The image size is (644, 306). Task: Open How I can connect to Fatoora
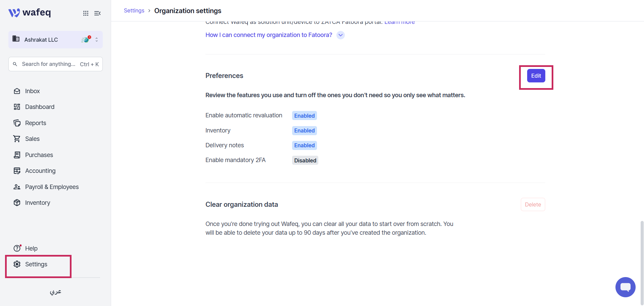coord(269,35)
